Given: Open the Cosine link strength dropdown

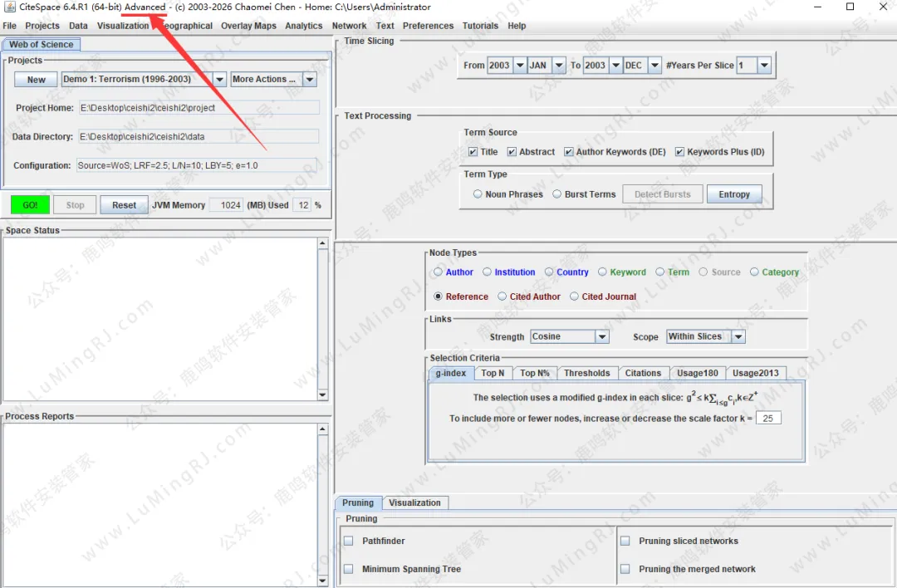Looking at the screenshot, I should tap(602, 337).
